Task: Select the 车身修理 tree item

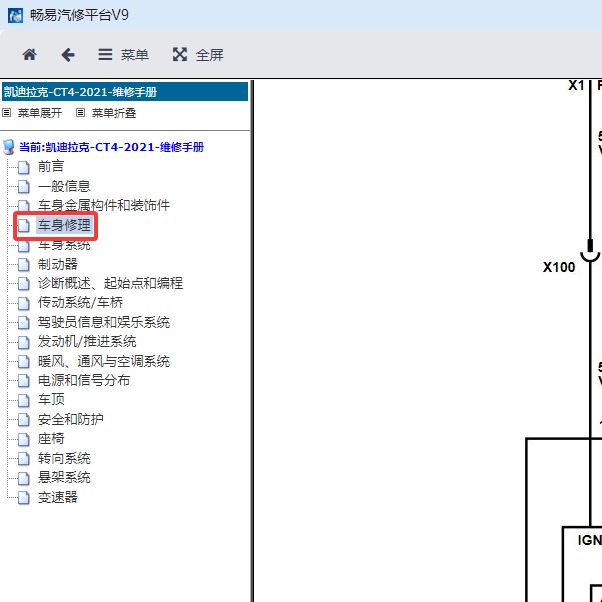Action: pos(64,225)
